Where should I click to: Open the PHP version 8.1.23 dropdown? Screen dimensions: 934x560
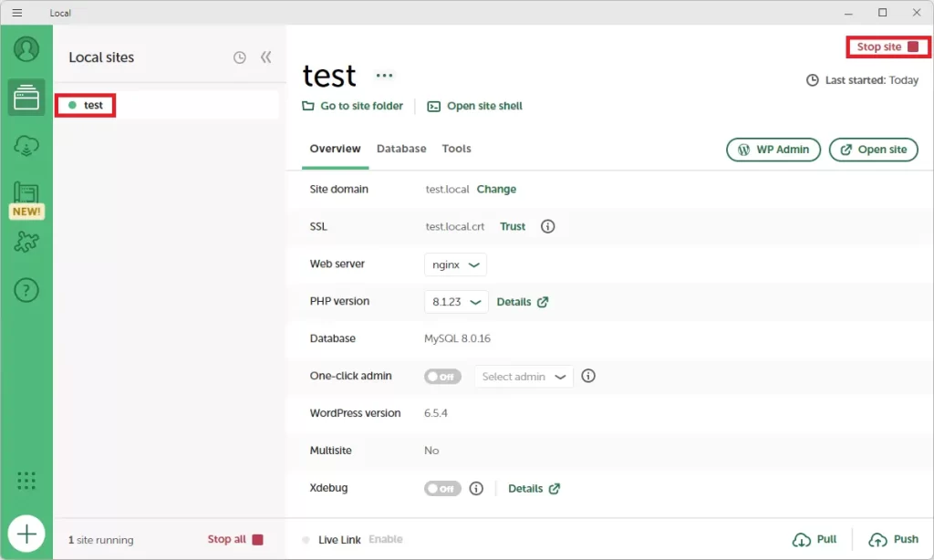(456, 302)
